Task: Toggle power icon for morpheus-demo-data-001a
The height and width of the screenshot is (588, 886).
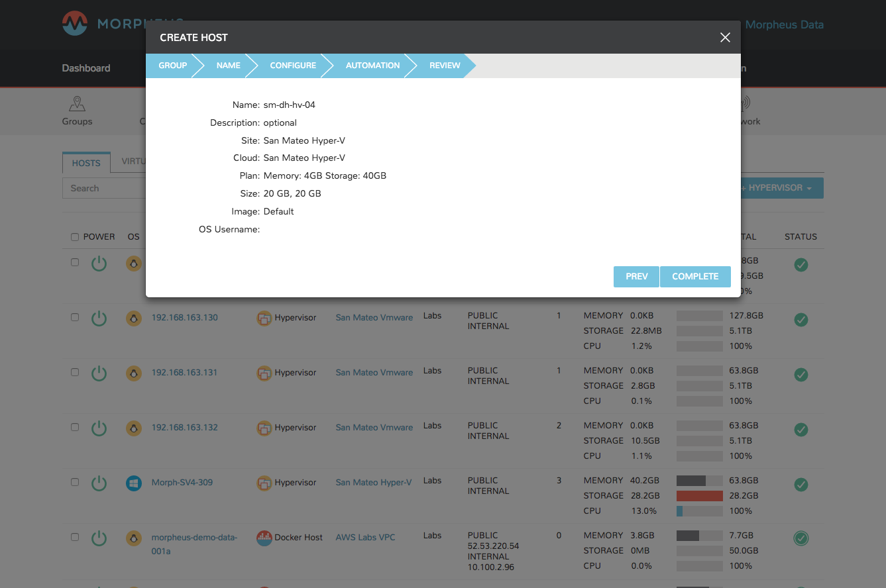Action: [99, 539]
